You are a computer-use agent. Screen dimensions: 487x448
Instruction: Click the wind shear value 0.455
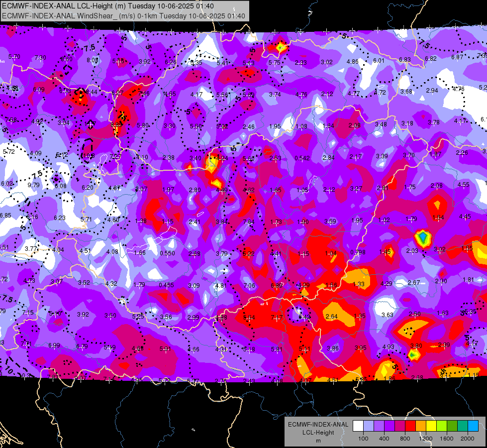166,285
